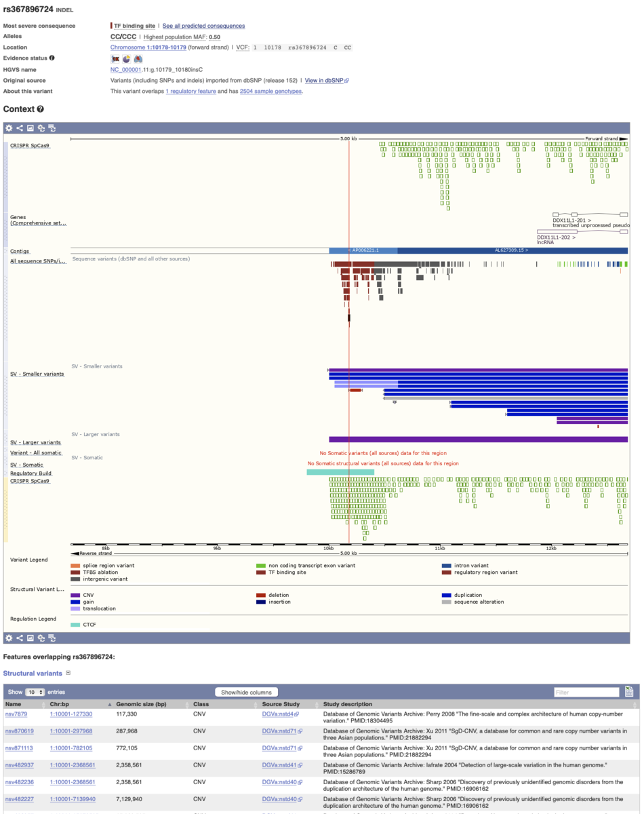Click the reset track order icon
Screen dimensions: 644x814
click(53, 128)
